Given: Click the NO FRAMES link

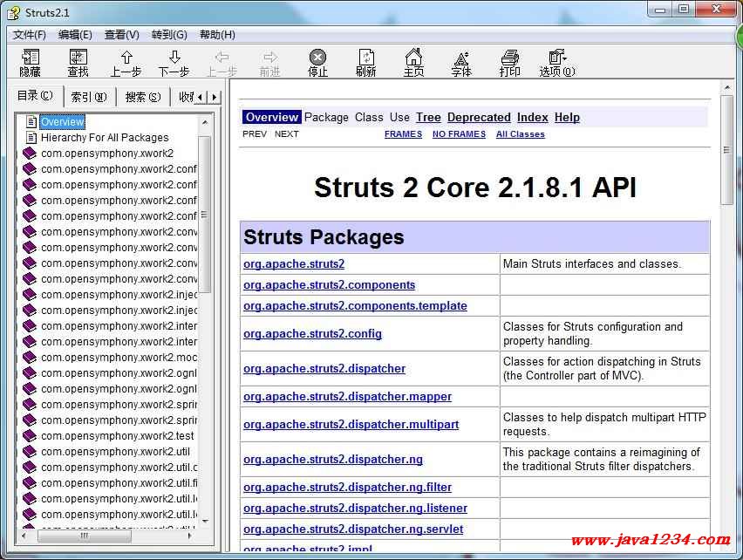Looking at the screenshot, I should (460, 134).
